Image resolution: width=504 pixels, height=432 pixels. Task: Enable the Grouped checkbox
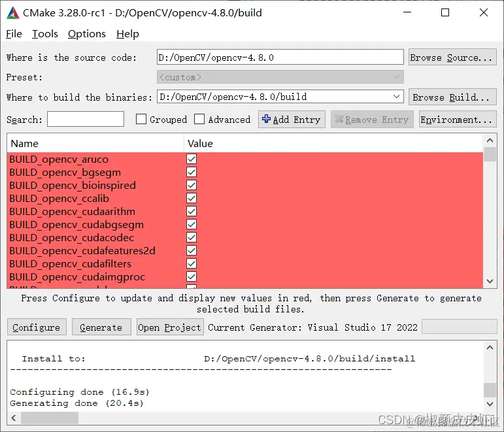pyautogui.click(x=141, y=119)
